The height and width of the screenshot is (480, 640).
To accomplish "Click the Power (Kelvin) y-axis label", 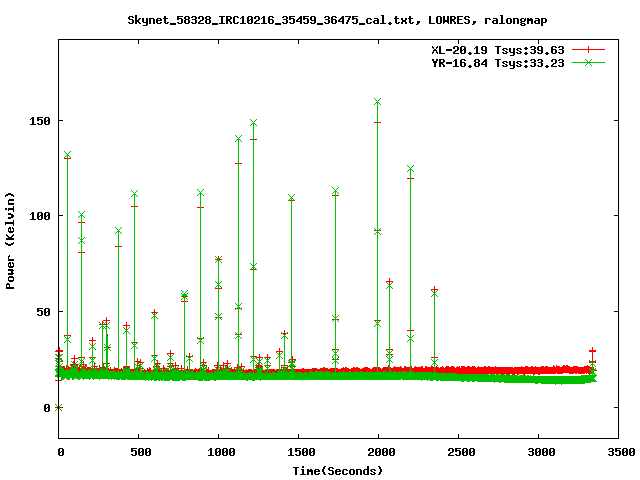I will 10,241.
